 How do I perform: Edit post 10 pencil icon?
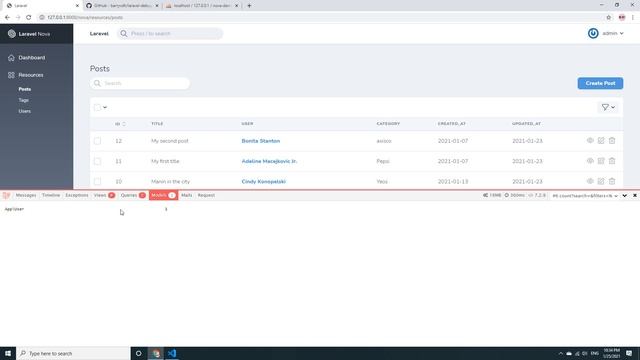pos(601,181)
